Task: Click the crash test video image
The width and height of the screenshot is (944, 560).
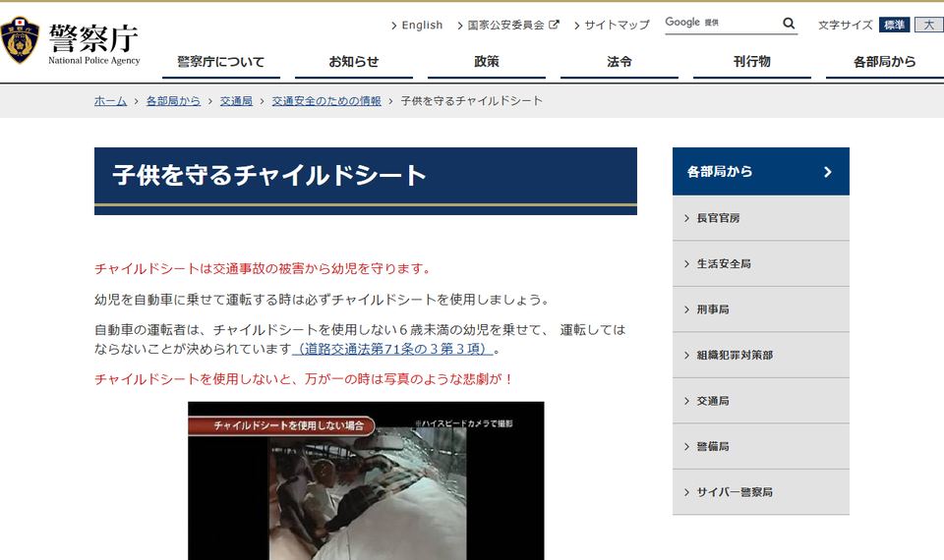Action: coord(366,481)
